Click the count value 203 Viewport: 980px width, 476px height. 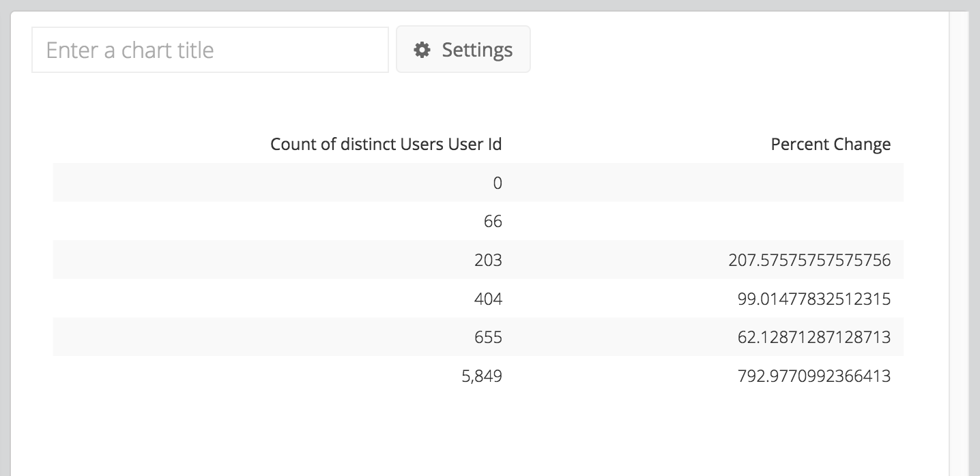pos(488,260)
